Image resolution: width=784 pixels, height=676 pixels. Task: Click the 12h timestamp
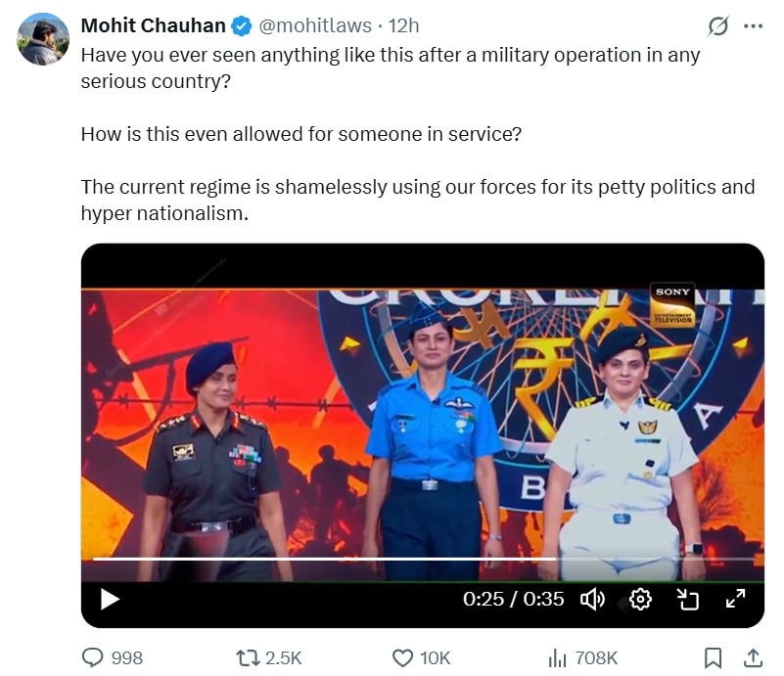404,25
